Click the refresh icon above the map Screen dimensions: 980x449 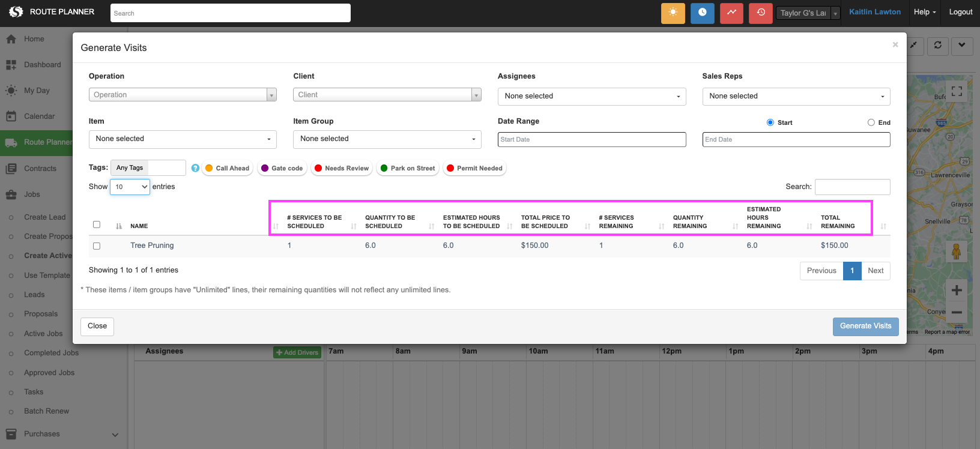coord(937,46)
